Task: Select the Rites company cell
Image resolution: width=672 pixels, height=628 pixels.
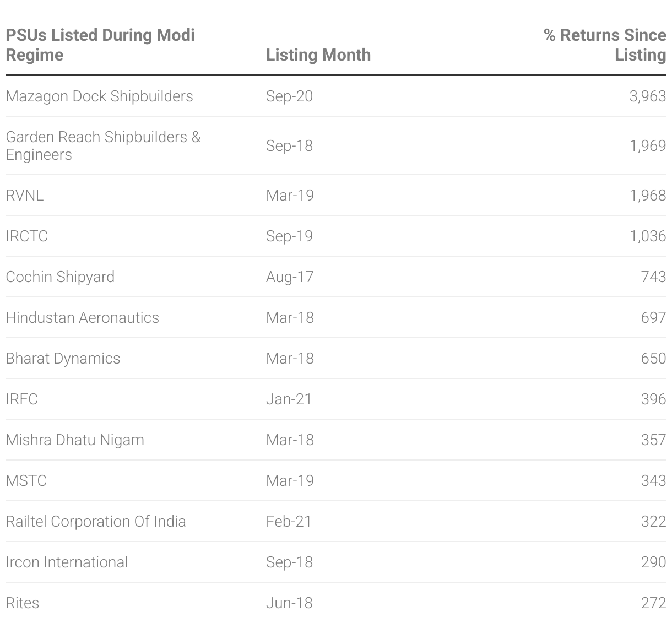Action: pyautogui.click(x=22, y=603)
